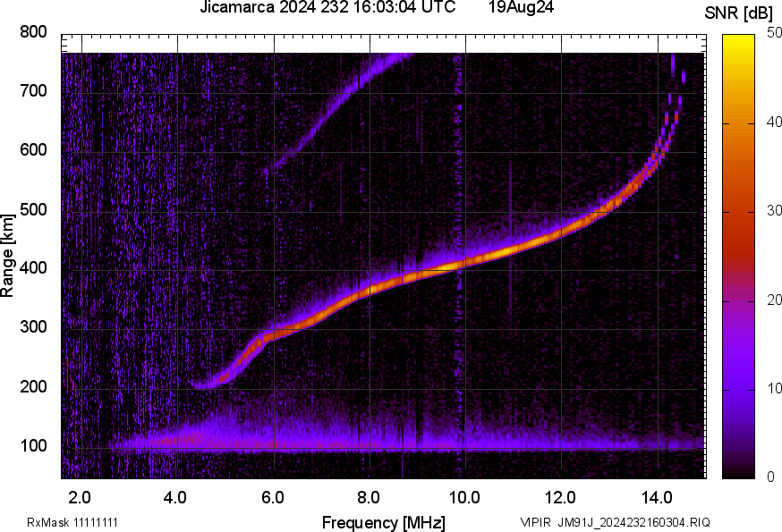Click the colorbar value 10
This screenshot has height=532, width=782.
point(775,388)
